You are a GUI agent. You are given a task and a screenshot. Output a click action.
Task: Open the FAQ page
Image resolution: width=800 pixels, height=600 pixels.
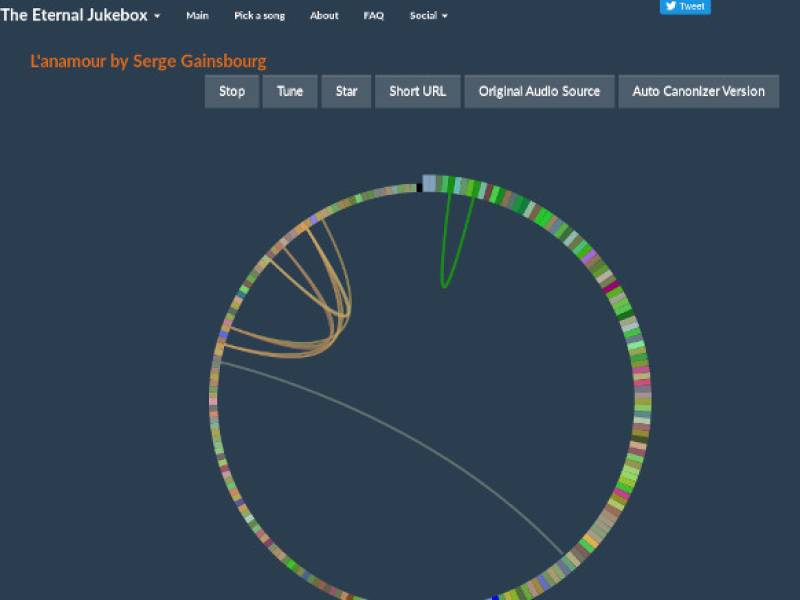click(373, 16)
